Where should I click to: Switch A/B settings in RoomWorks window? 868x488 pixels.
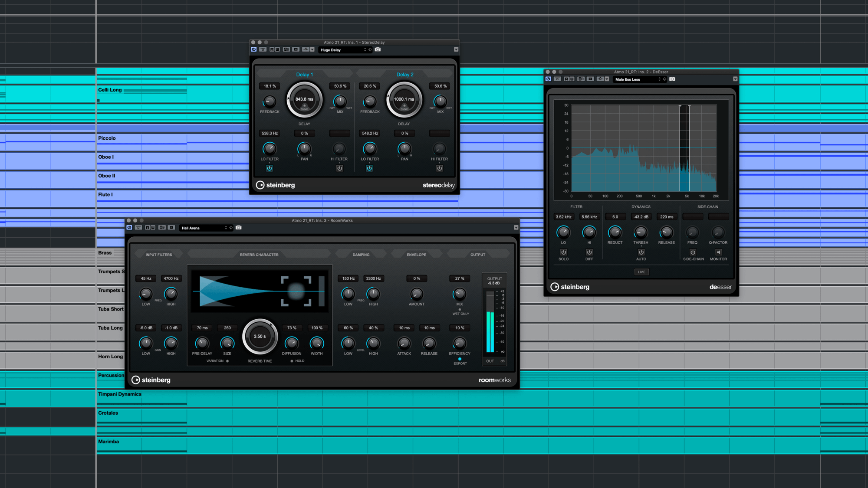(x=162, y=227)
